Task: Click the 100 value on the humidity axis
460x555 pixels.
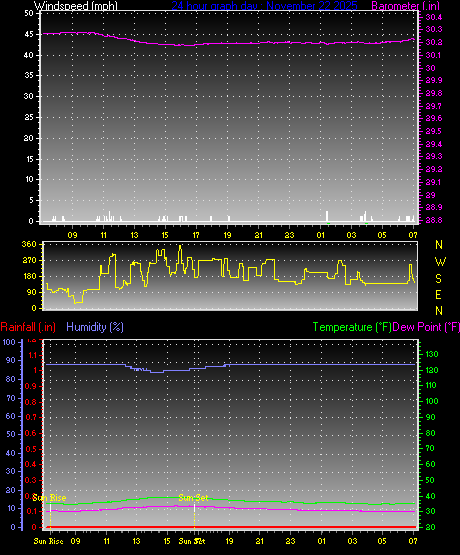Action: [x=9, y=342]
